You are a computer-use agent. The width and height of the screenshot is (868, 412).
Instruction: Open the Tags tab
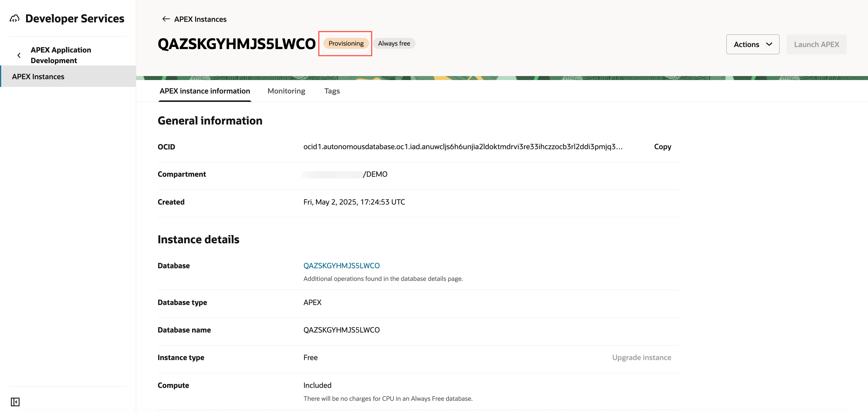pyautogui.click(x=331, y=91)
